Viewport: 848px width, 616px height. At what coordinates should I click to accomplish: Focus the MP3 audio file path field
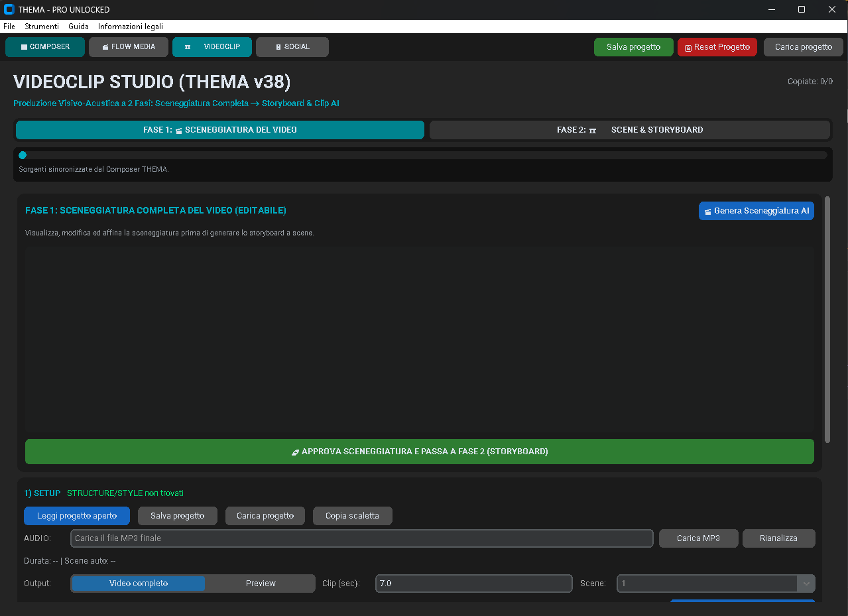[362, 538]
